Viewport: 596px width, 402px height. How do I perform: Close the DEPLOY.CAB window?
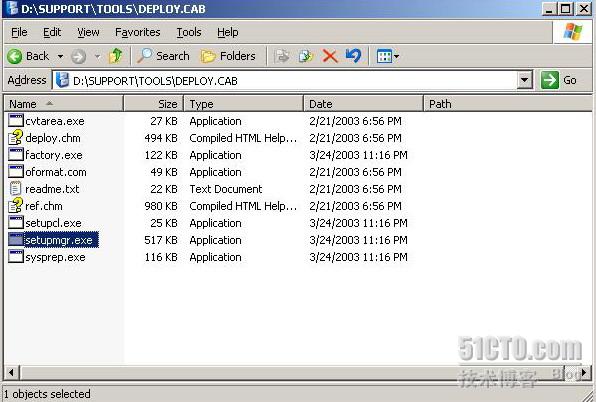(584, 8)
